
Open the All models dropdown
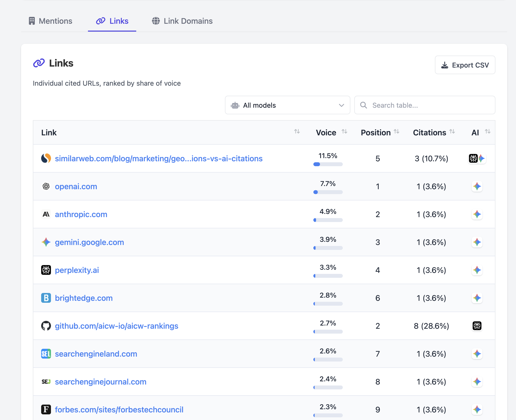(287, 105)
